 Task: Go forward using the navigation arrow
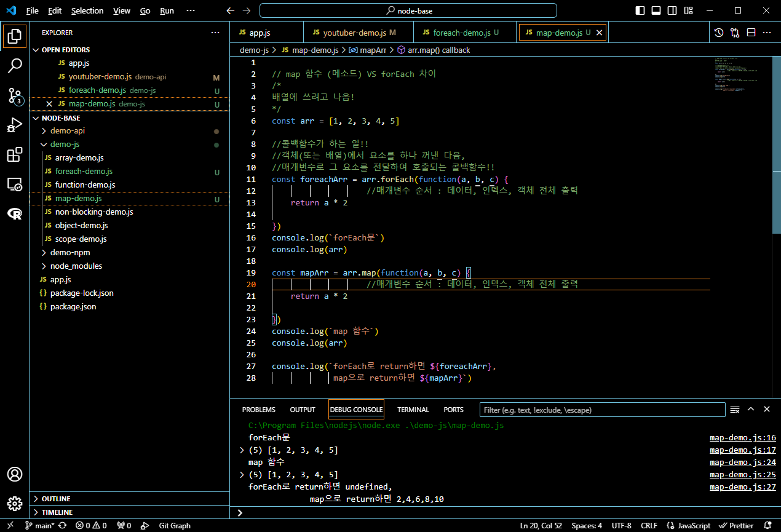pyautogui.click(x=246, y=10)
